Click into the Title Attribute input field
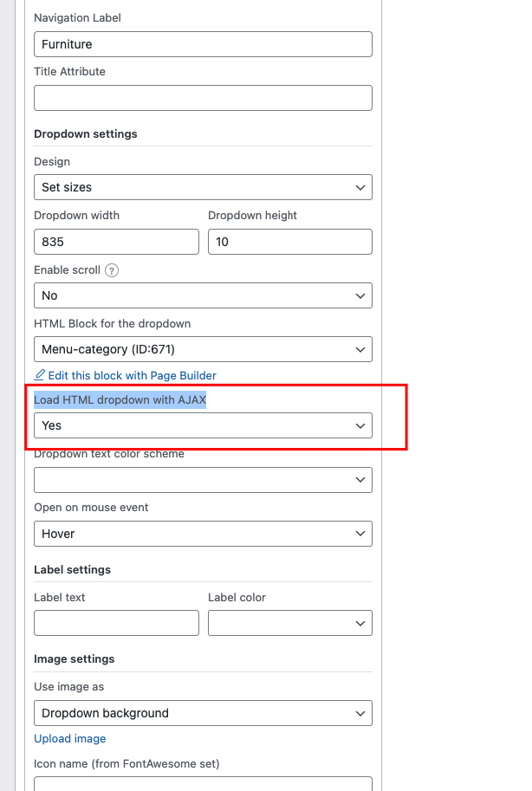Screen dimensions: 532x791 coord(203,98)
